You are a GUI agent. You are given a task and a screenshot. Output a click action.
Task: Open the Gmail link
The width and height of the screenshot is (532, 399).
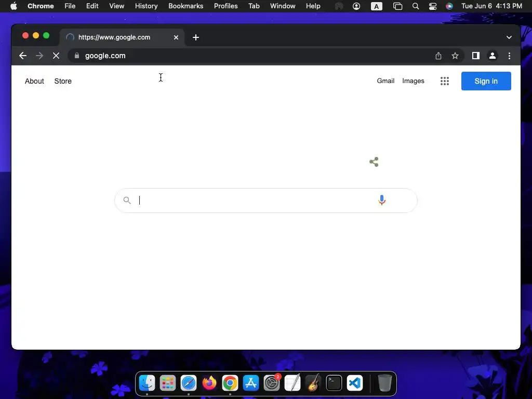tap(385, 81)
